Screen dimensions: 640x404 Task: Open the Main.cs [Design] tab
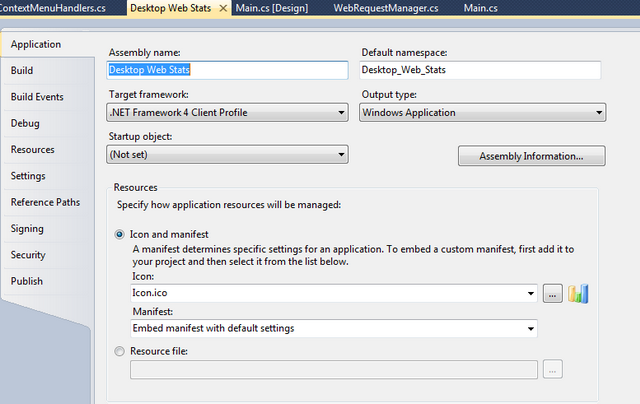click(x=272, y=8)
